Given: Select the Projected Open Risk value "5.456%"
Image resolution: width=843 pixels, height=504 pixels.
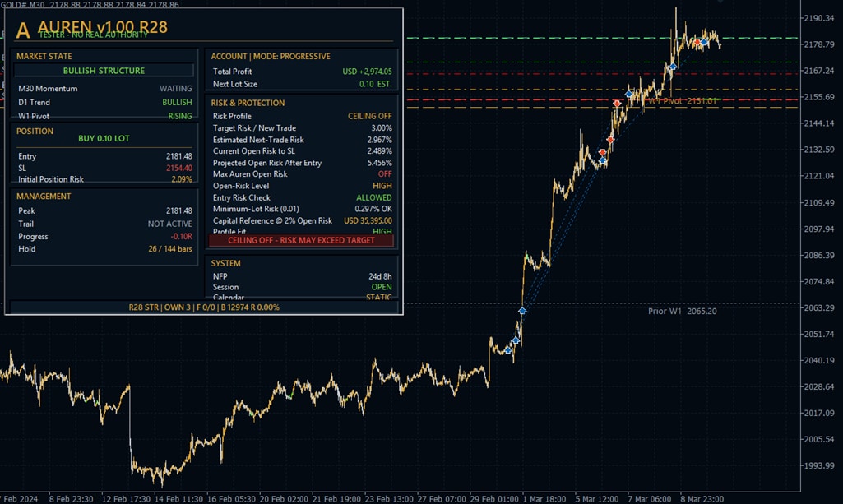Looking at the screenshot, I should pos(380,163).
